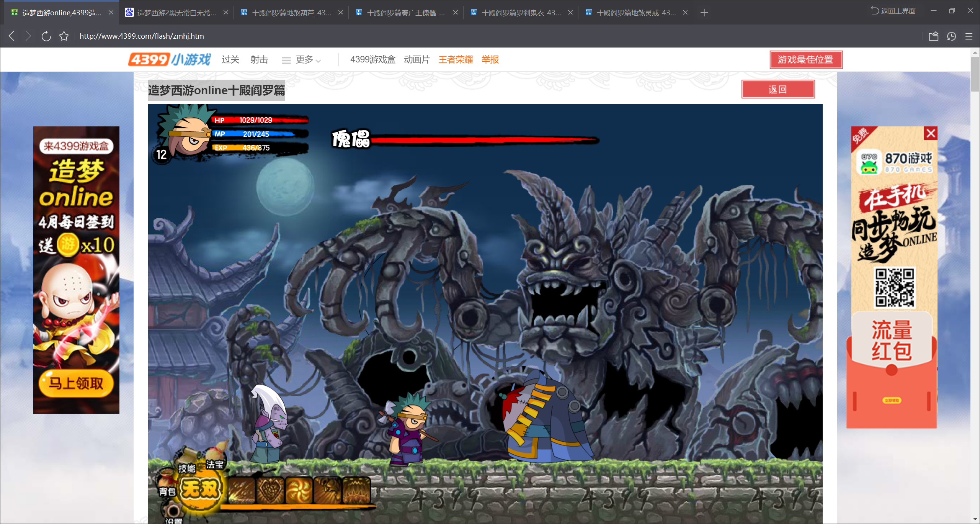Click the 射击 nav link
The image size is (980, 524).
[x=259, y=59]
